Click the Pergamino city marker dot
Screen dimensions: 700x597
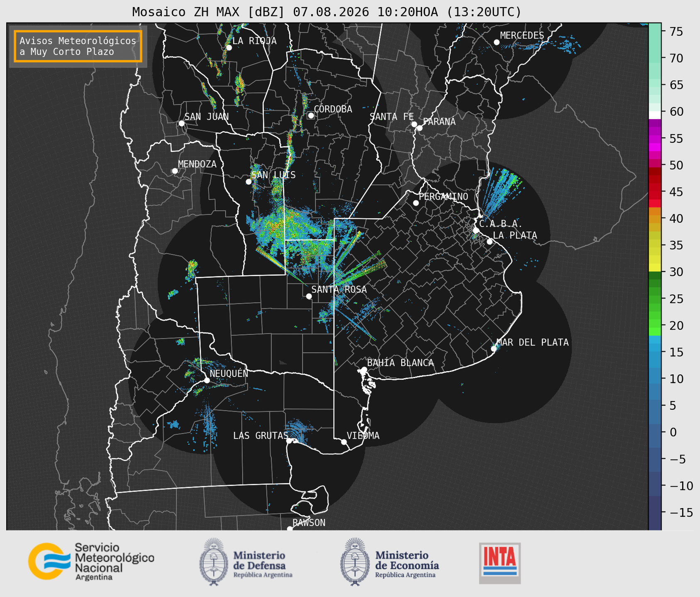pyautogui.click(x=416, y=203)
